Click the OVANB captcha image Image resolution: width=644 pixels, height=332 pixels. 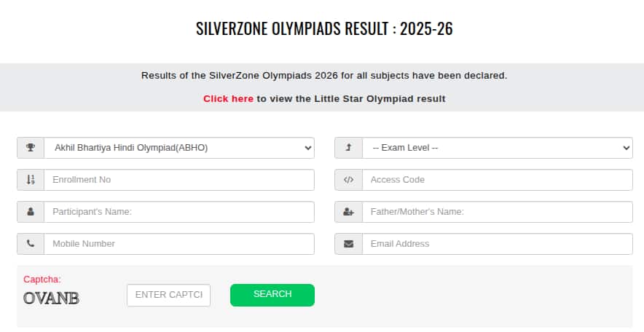(x=51, y=298)
